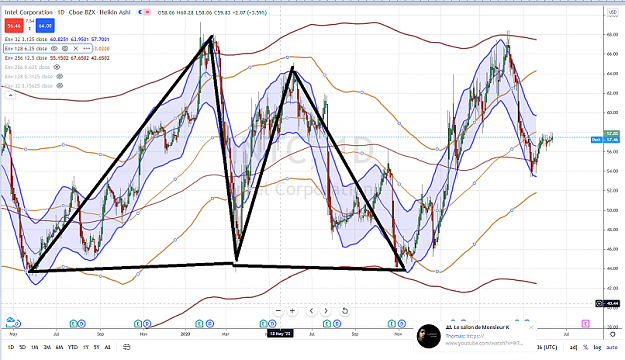Viewport: 625px width, 360px height.
Task: Open the go-to-date range icon
Action: click(126, 347)
